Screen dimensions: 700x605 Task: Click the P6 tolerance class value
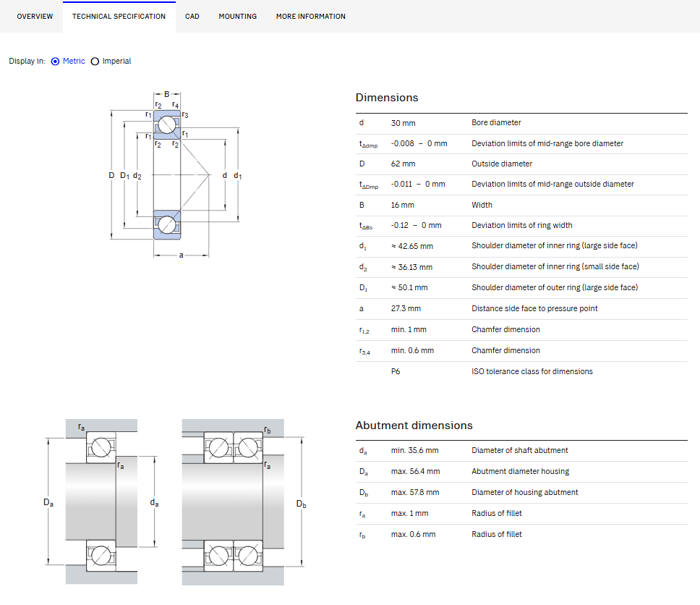click(396, 372)
